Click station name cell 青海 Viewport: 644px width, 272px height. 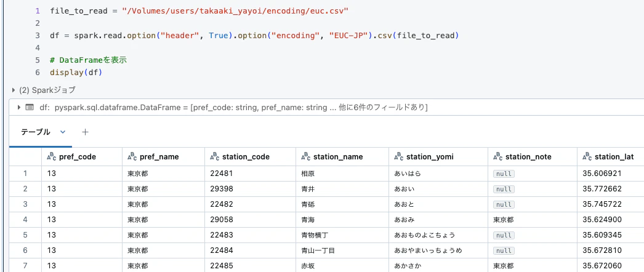[342, 220]
